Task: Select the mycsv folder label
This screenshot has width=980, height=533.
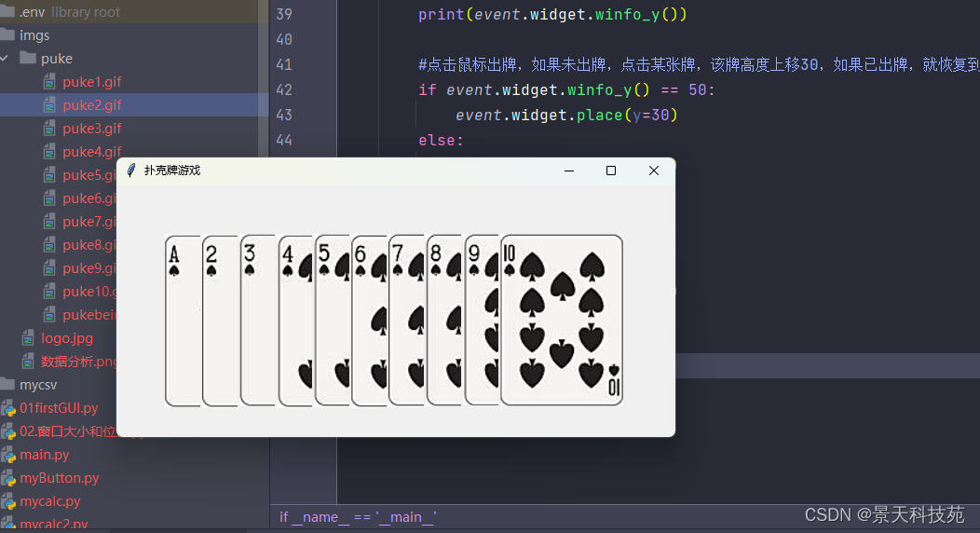Action: click(x=38, y=385)
